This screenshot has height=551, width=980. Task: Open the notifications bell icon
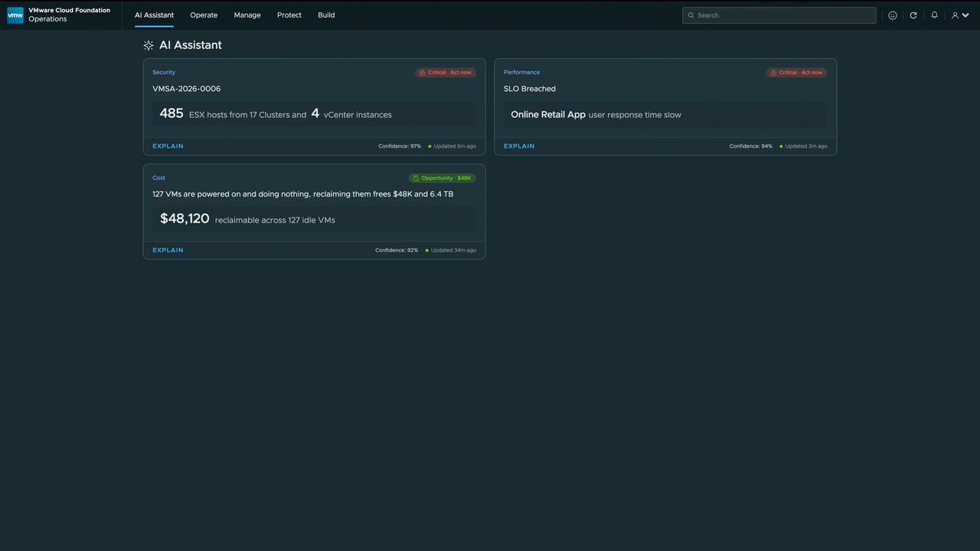pos(934,15)
